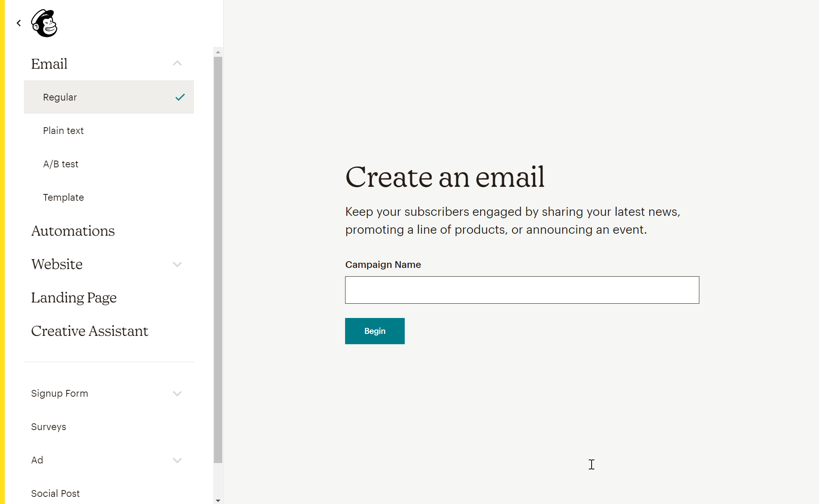Open the Template email option

64,197
